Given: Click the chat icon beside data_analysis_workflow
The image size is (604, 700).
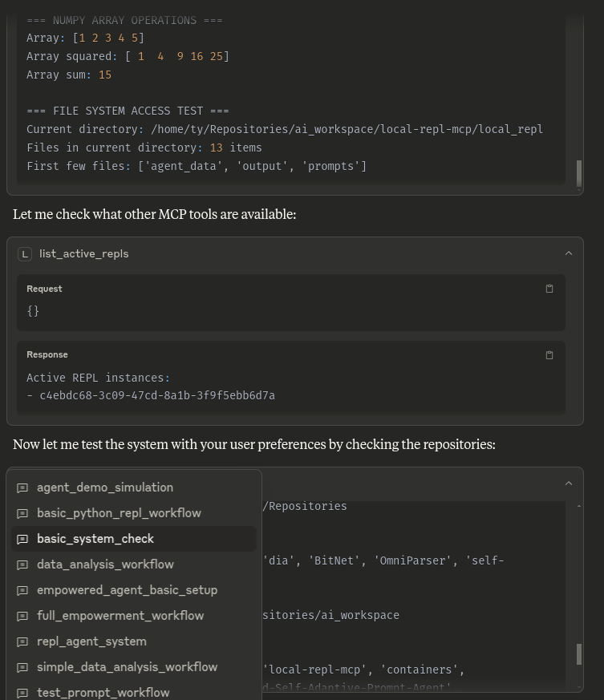Looking at the screenshot, I should pyautogui.click(x=22, y=564).
